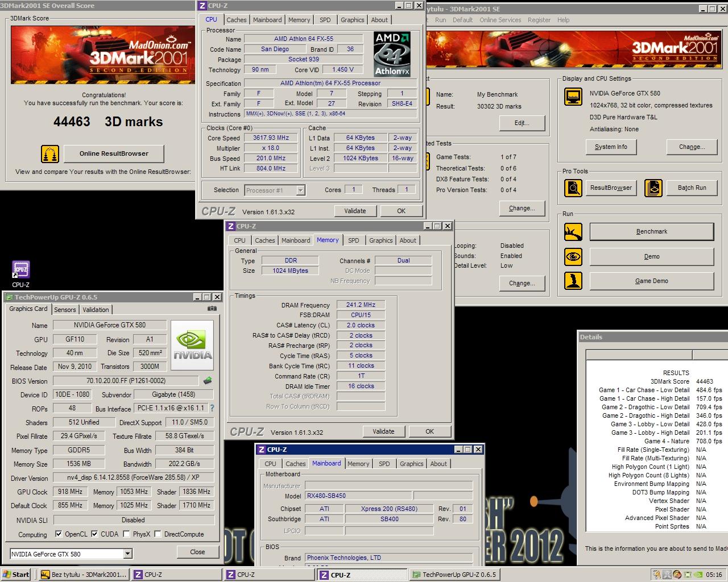Click the Core Speed 3617.93 MHz value
The image size is (728, 582).
(271, 138)
